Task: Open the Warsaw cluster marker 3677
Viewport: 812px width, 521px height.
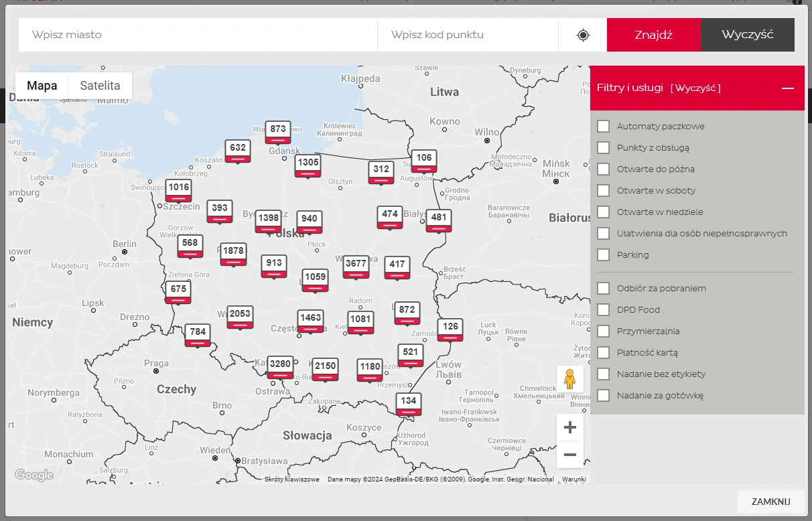Action: [x=356, y=266]
